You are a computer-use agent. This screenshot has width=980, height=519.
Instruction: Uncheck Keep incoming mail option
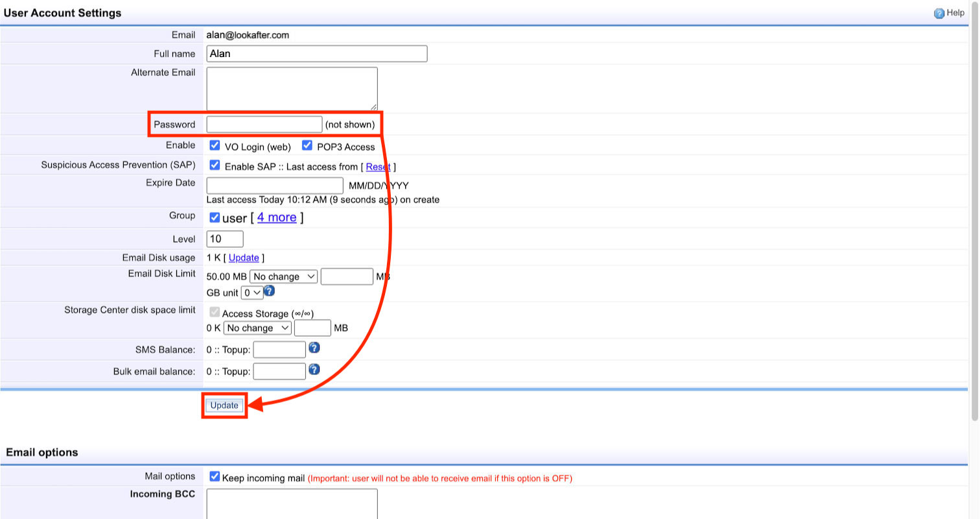coord(215,477)
